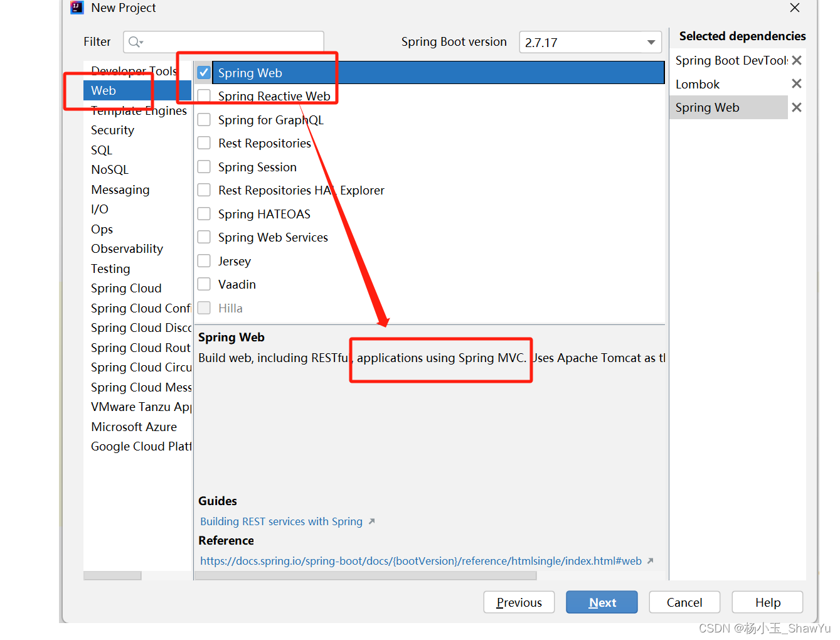Select the Ops category

point(102,229)
